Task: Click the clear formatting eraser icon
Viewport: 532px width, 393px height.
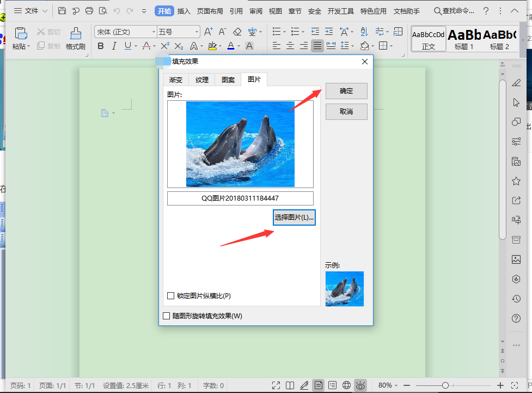Action: [237, 32]
